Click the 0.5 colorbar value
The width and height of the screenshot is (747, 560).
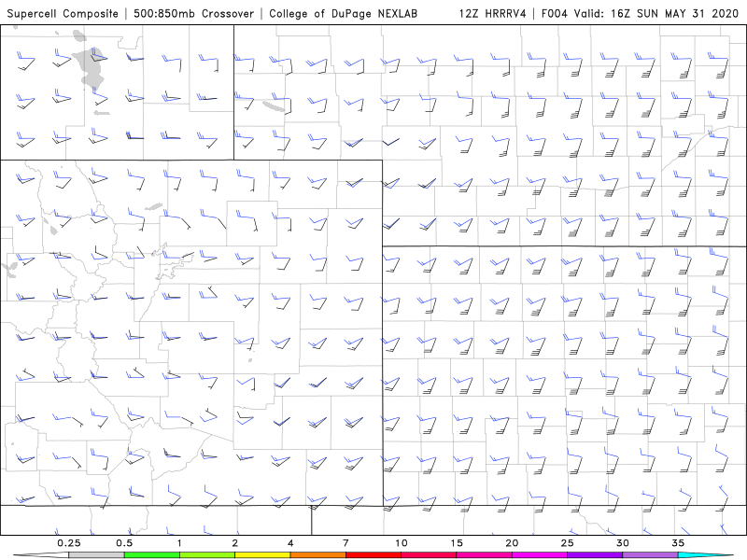click(x=124, y=543)
